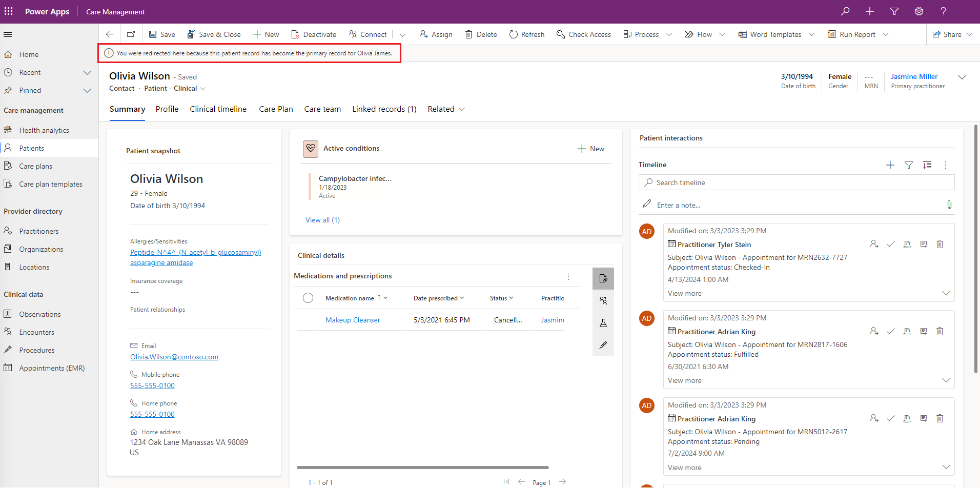Open Jasmine Miller primary practitioner link
Screen dimensions: 980x488
(x=914, y=76)
